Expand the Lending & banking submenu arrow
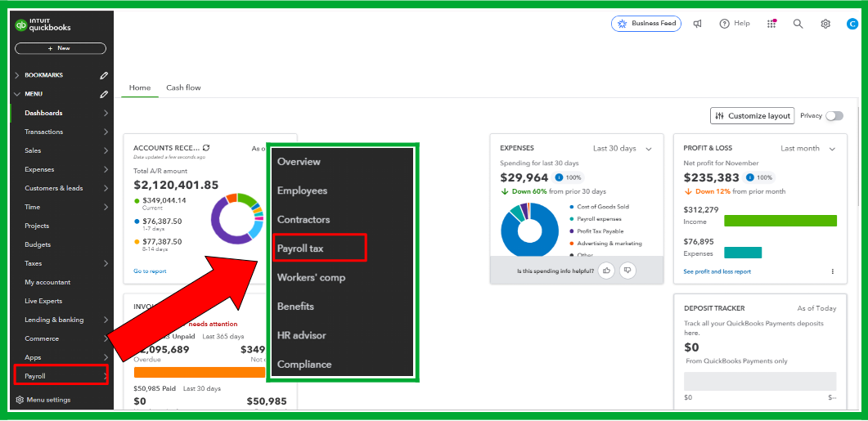The width and height of the screenshot is (868, 421). [x=106, y=320]
